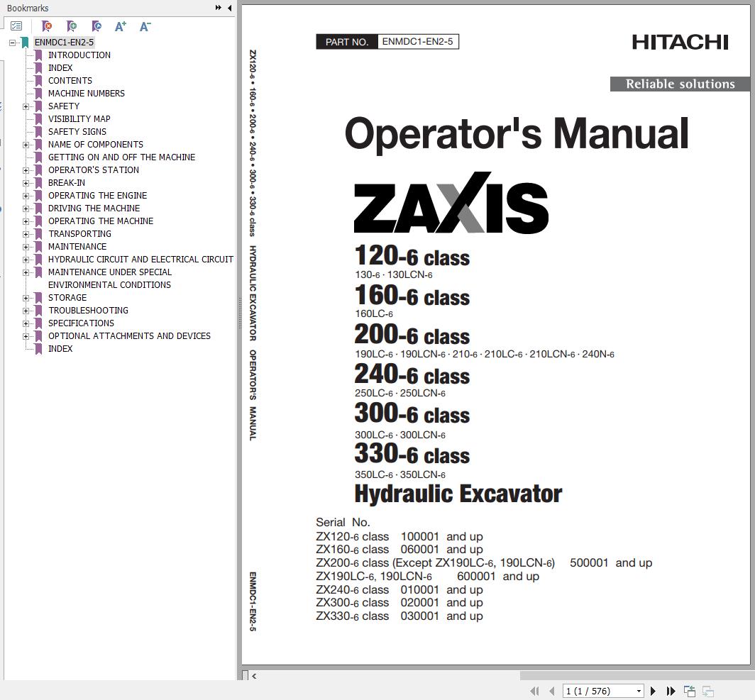The width and height of the screenshot is (755, 700).
Task: Expand the NAME OF COMPONENTS bookmark
Action: click(x=26, y=145)
